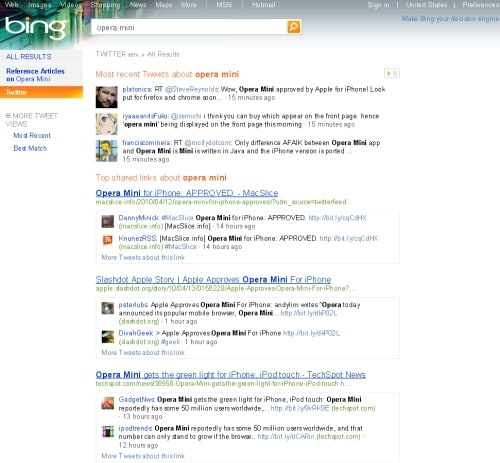
Task: Click DivahGeek's avatar thumbnail
Action: tap(108, 337)
